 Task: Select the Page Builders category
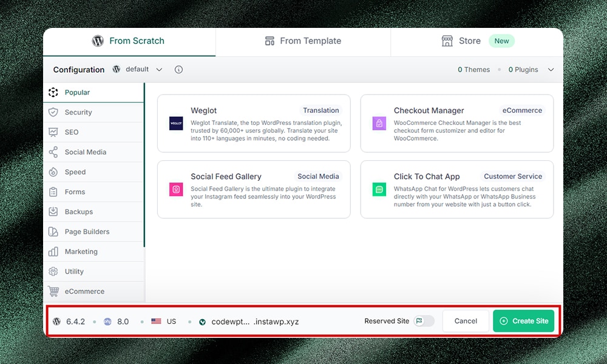coord(87,232)
